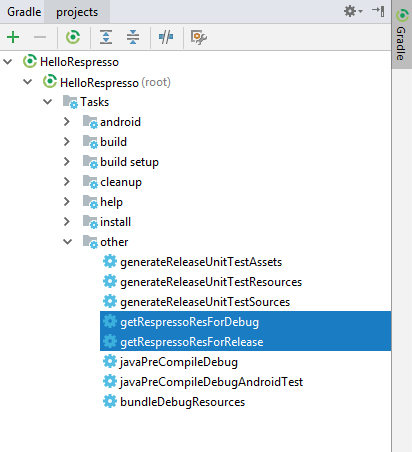Select the Tasks label

[x=94, y=102]
